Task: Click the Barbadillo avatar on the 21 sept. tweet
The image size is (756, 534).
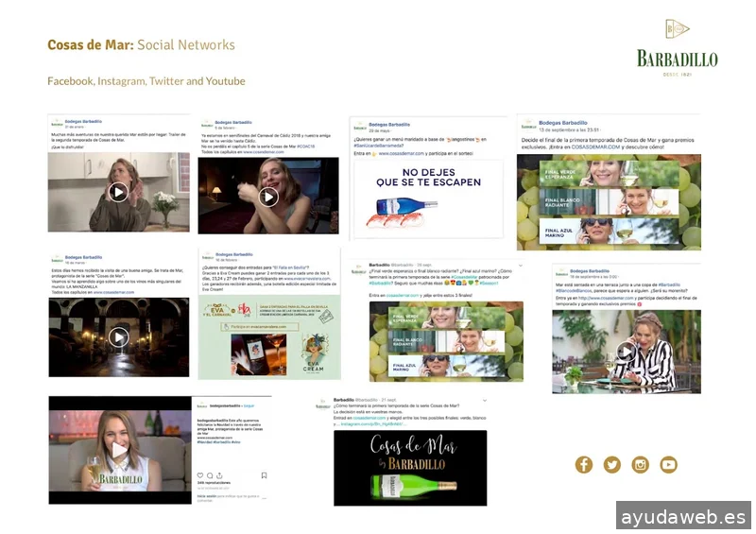Action: tap(322, 405)
